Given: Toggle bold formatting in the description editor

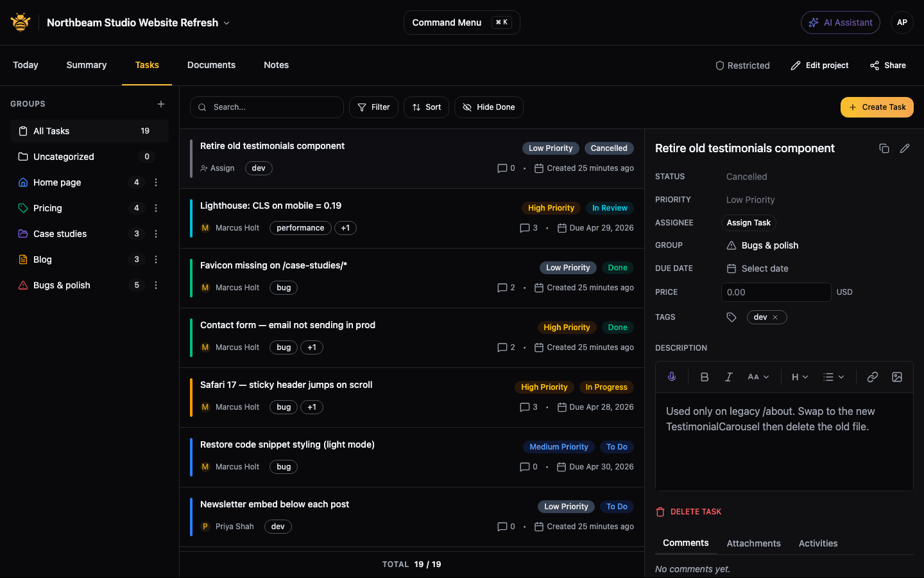Looking at the screenshot, I should coord(705,376).
